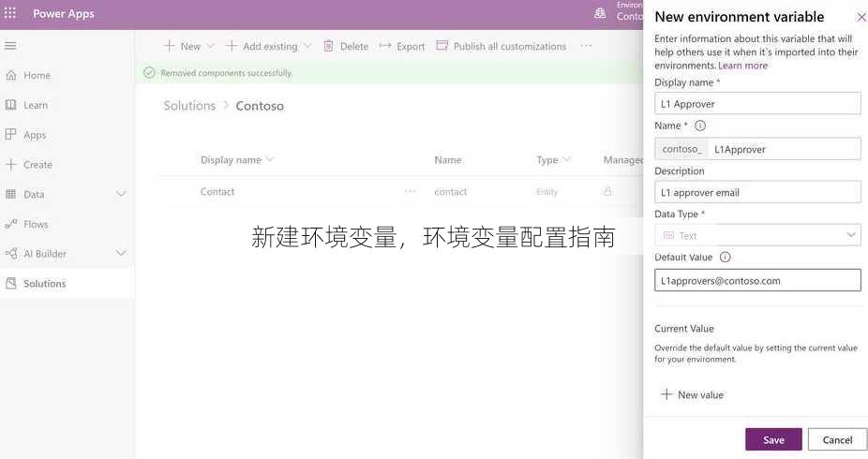868x459 pixels.
Task: Open the Add existing dropdown arrow
Action: coord(307,46)
